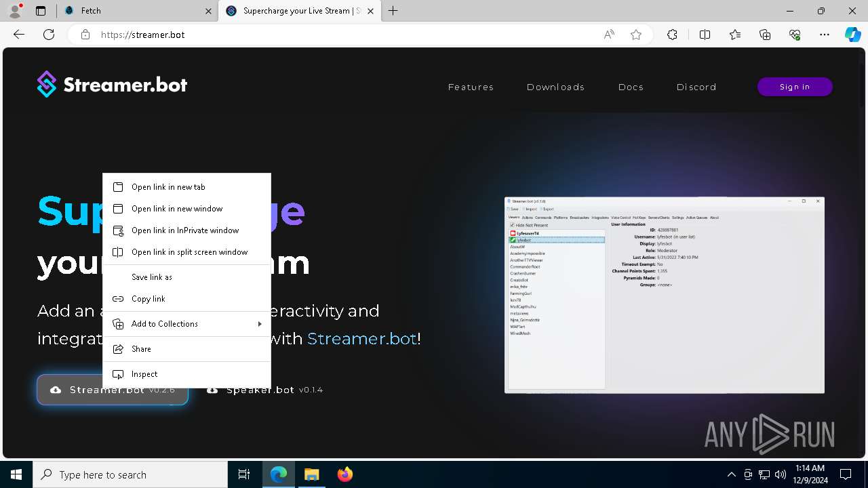The width and height of the screenshot is (868, 488).
Task: Open the tab actions menu icon
Action: [x=41, y=11]
